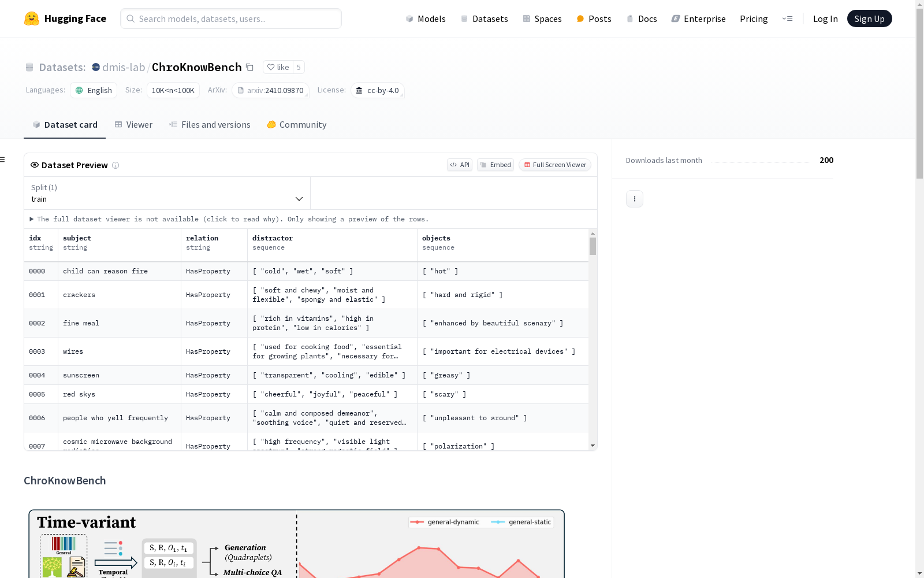Select the subject cell "sunscreen"
Image resolution: width=924 pixels, height=578 pixels.
coord(120,375)
